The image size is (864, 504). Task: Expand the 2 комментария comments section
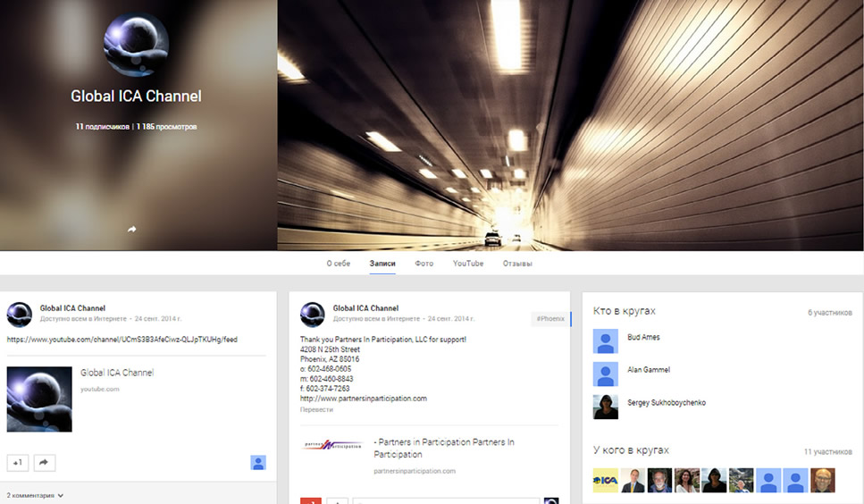tap(35, 495)
